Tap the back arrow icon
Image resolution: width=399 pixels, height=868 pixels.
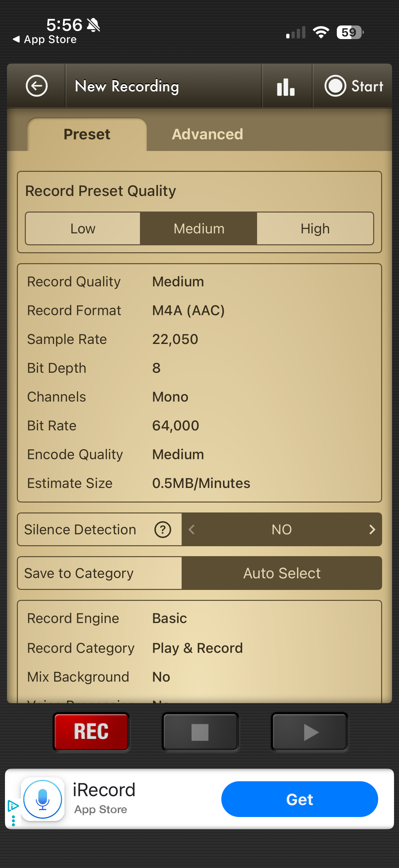[36, 86]
